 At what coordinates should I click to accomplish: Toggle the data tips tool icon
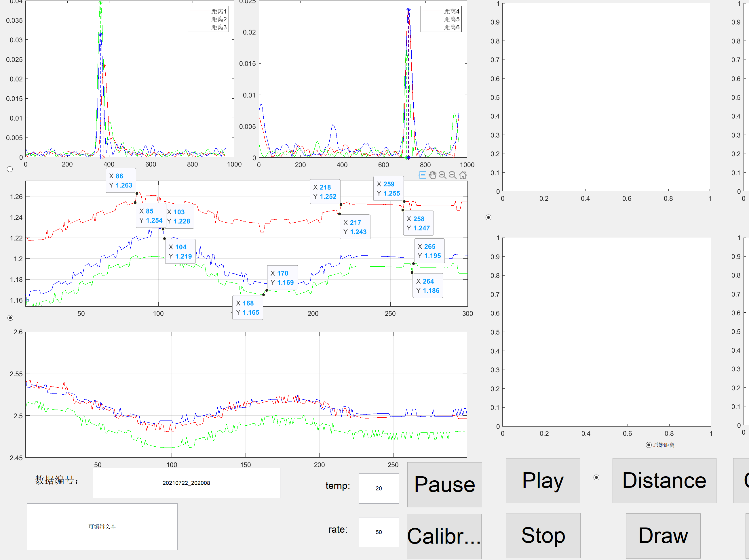(x=423, y=175)
